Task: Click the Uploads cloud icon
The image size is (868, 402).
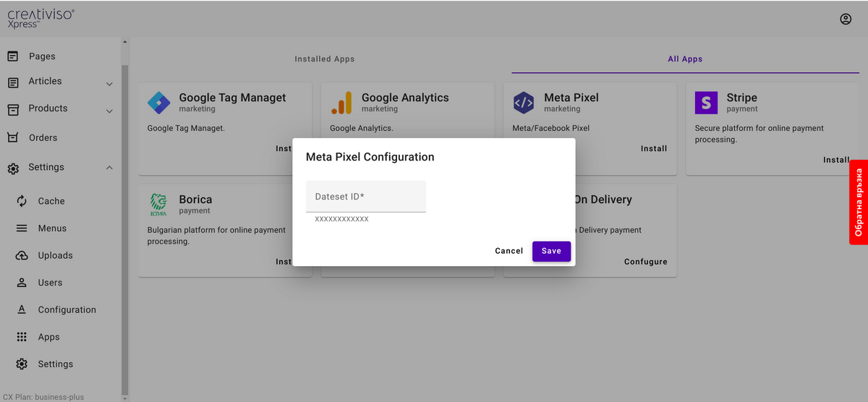Action: tap(22, 255)
